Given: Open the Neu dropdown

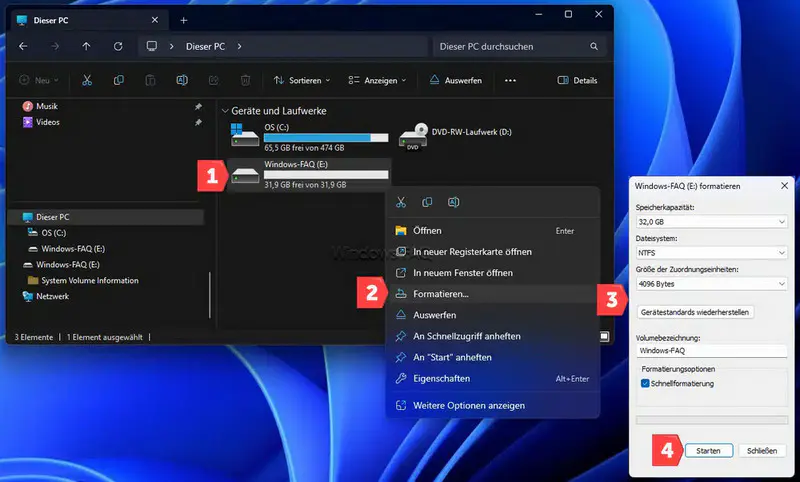Looking at the screenshot, I should click(x=39, y=80).
